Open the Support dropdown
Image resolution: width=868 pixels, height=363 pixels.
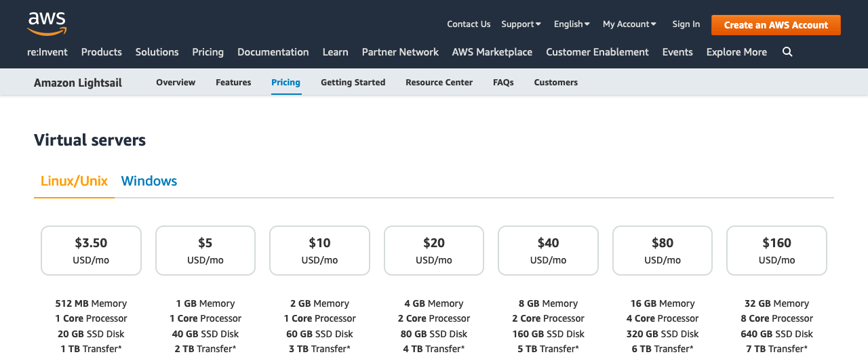tap(521, 24)
